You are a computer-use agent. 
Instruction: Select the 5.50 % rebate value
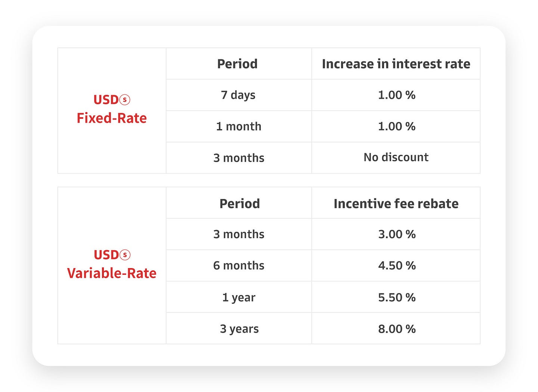397,298
